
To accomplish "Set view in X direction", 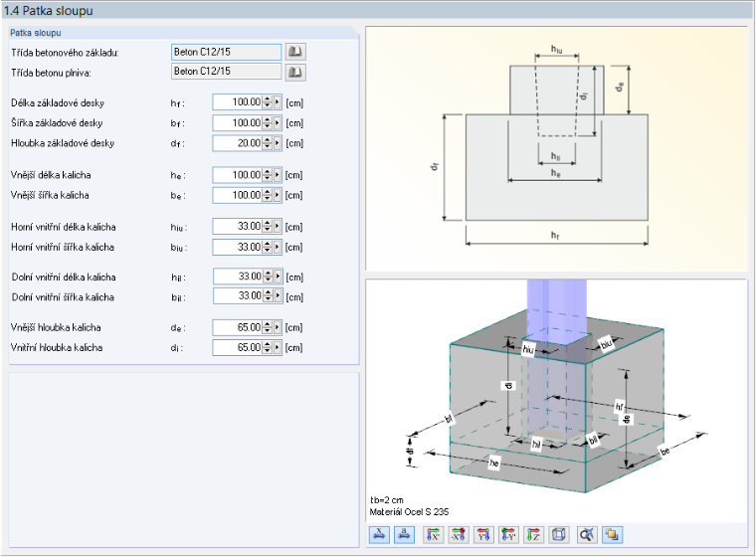I will tap(433, 534).
